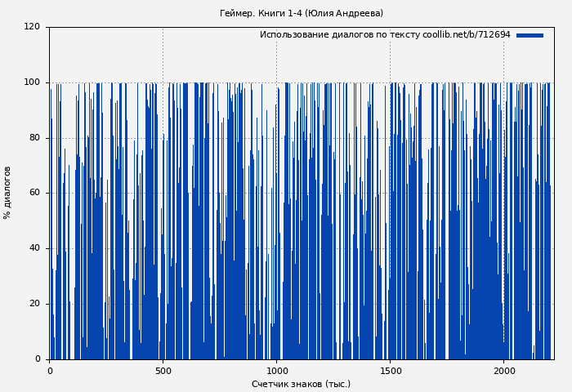Click the x-axis tick label 1000

pyautogui.click(x=276, y=371)
